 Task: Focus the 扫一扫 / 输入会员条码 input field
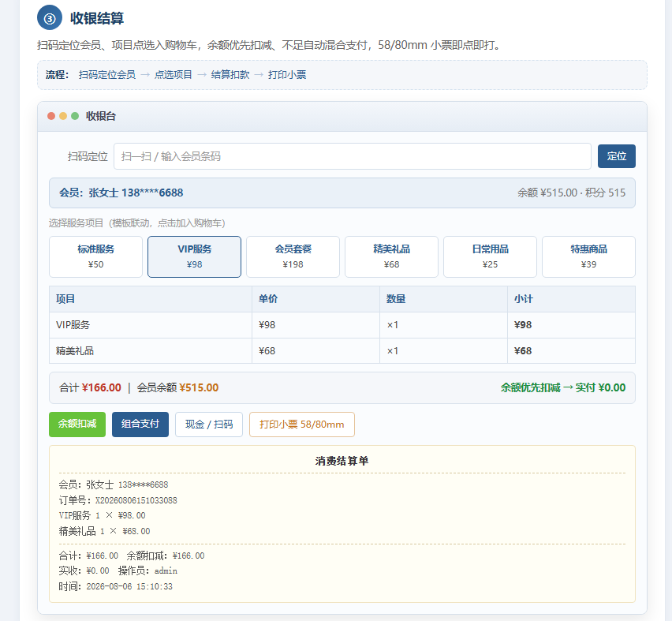point(353,156)
